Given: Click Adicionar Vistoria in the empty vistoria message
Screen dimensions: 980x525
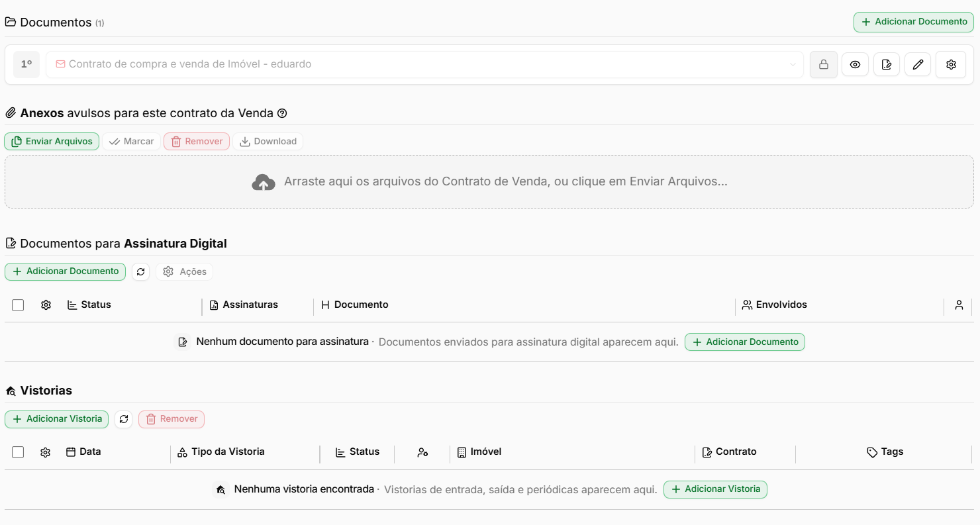Looking at the screenshot, I should [x=715, y=489].
